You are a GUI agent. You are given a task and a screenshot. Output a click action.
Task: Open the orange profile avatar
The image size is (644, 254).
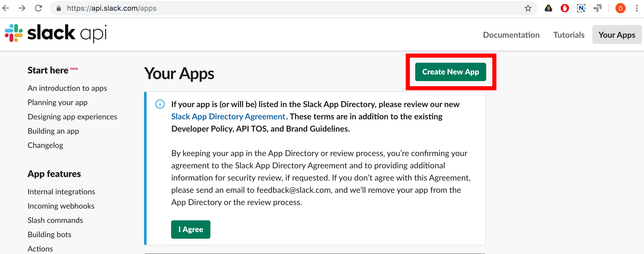point(620,8)
